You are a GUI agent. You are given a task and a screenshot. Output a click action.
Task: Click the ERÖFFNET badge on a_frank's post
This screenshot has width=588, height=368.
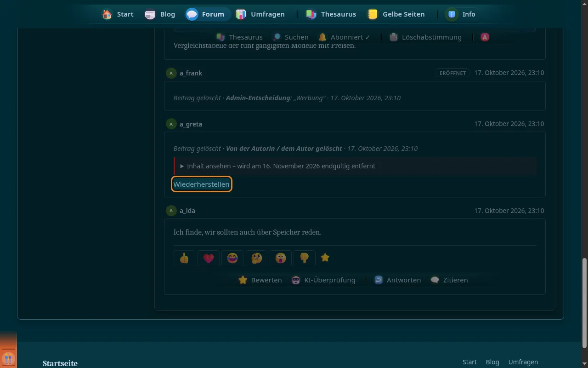pos(452,73)
